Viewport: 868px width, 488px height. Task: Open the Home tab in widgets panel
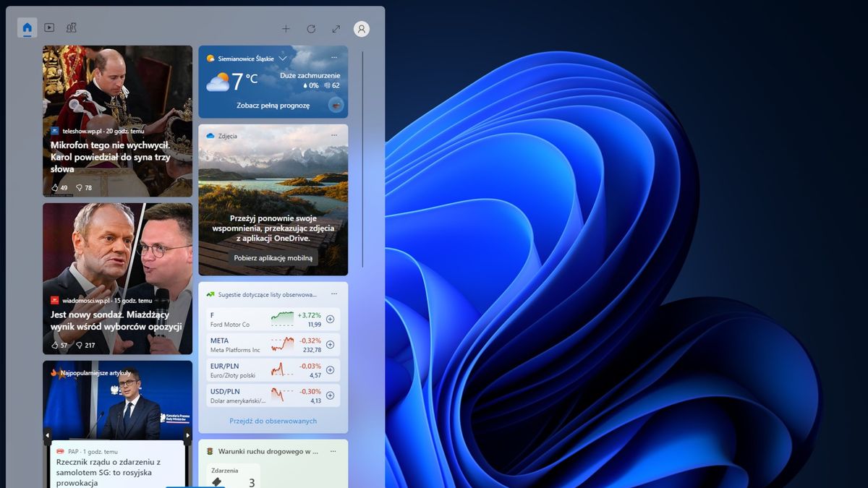27,28
